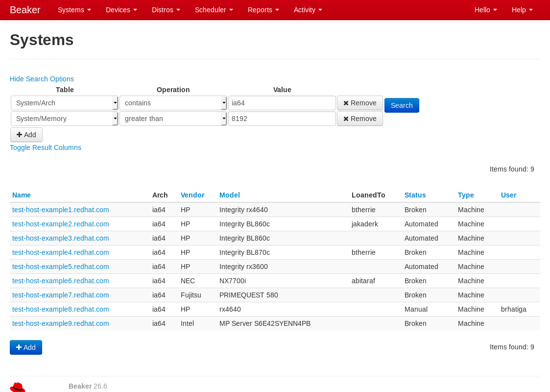The height and width of the screenshot is (392, 550).
Task: Open test-host-example1.redhat.com system
Action: tap(60, 210)
